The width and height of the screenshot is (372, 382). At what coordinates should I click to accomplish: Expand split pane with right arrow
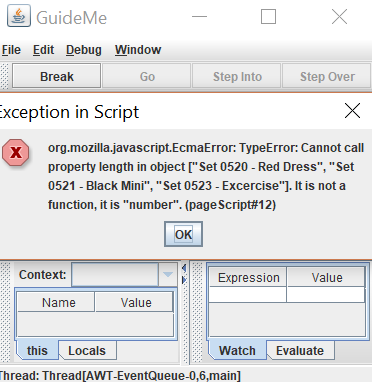click(x=184, y=280)
